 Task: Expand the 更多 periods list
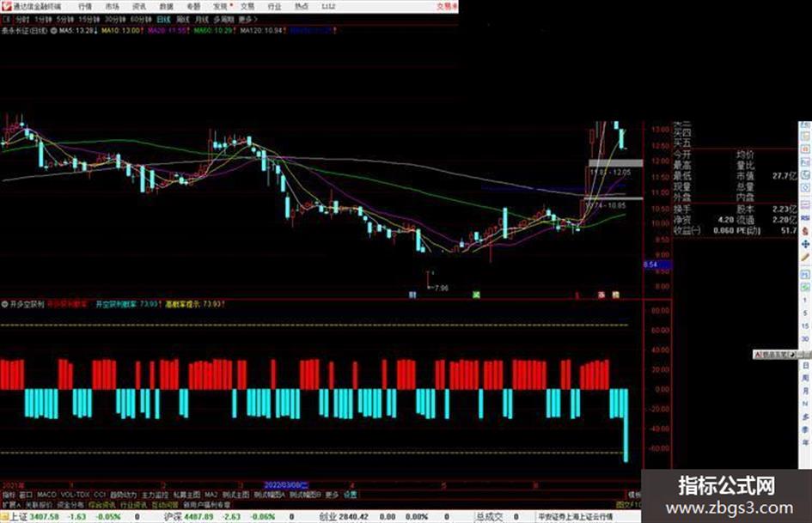(x=247, y=19)
